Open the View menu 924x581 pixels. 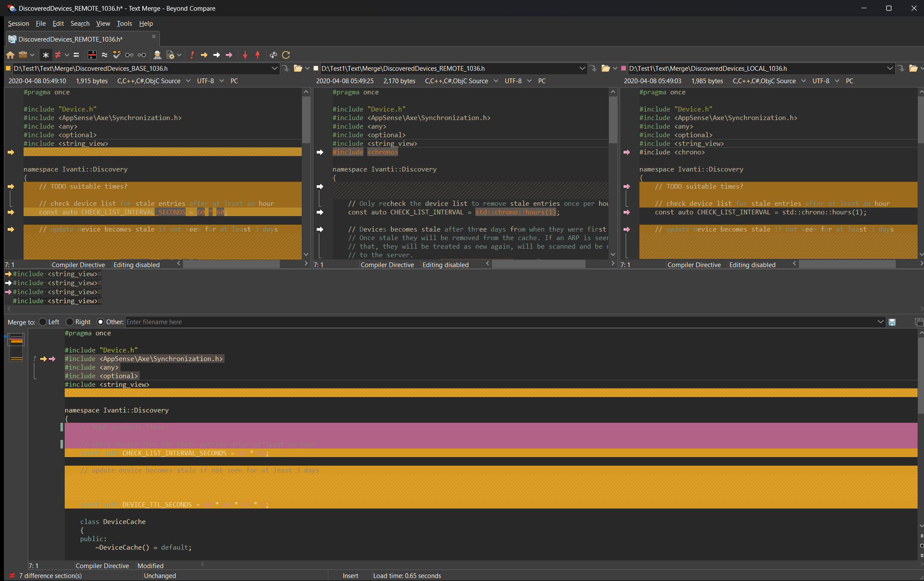pos(103,24)
